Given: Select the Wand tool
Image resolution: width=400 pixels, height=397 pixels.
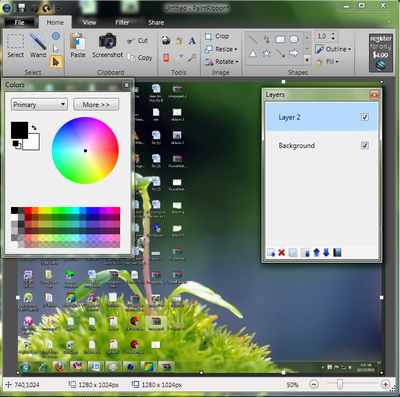Looking at the screenshot, I should pos(38,46).
